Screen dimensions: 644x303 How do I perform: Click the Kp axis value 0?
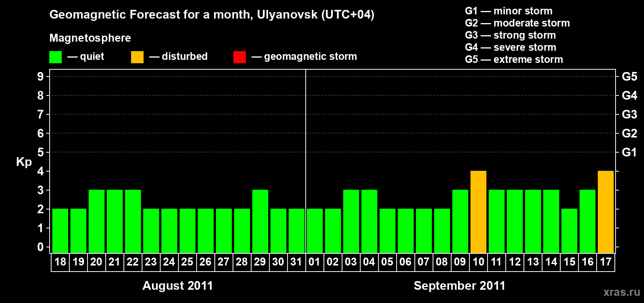point(41,247)
